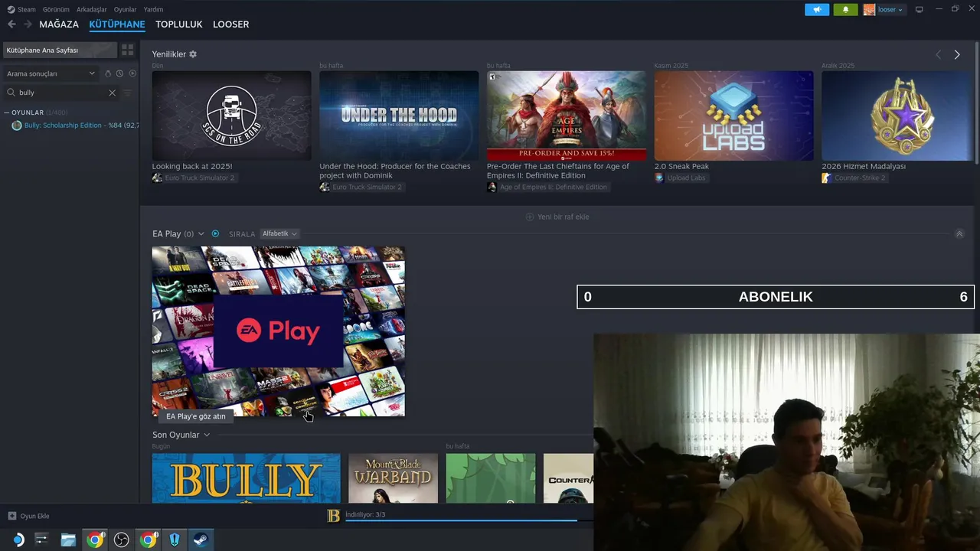The height and width of the screenshot is (551, 980).
Task: Open the Mount & Blade Warband cover
Action: coord(393,478)
